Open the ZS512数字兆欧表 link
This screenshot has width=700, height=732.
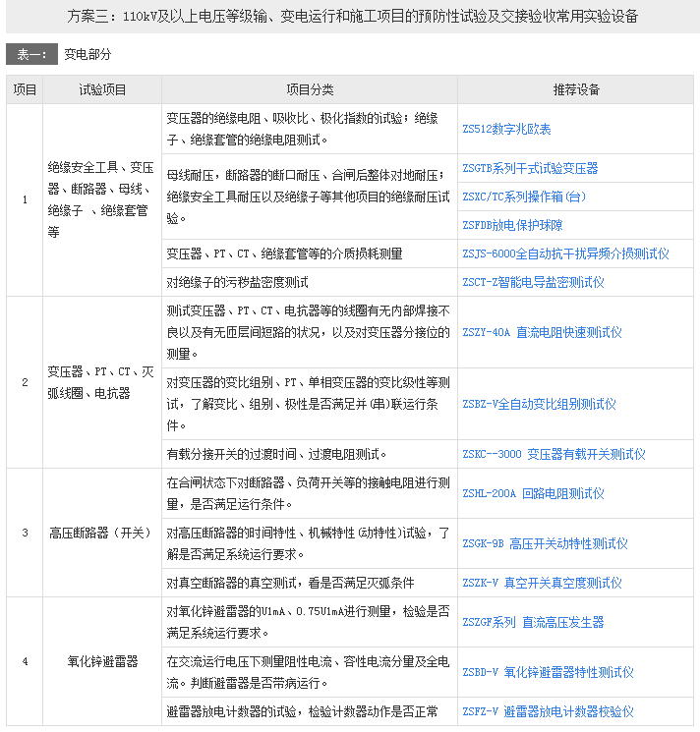click(x=506, y=129)
